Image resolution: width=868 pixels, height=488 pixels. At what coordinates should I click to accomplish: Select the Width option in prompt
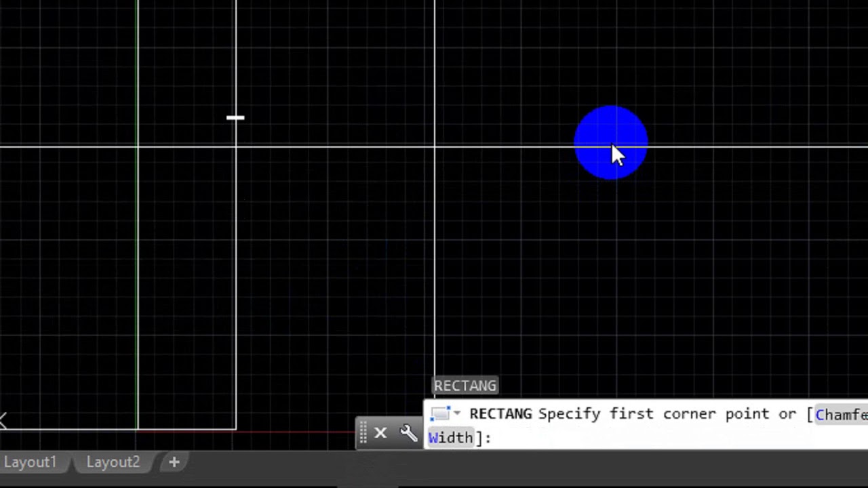450,437
